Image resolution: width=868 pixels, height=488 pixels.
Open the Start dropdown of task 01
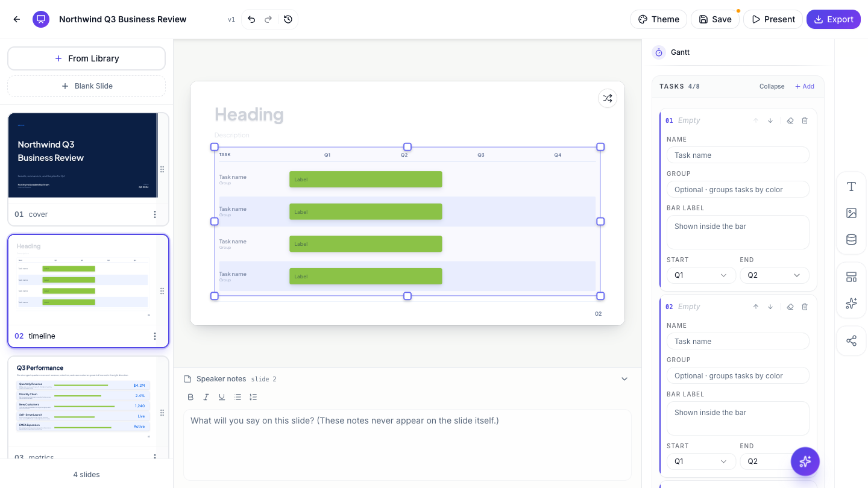[x=701, y=275]
